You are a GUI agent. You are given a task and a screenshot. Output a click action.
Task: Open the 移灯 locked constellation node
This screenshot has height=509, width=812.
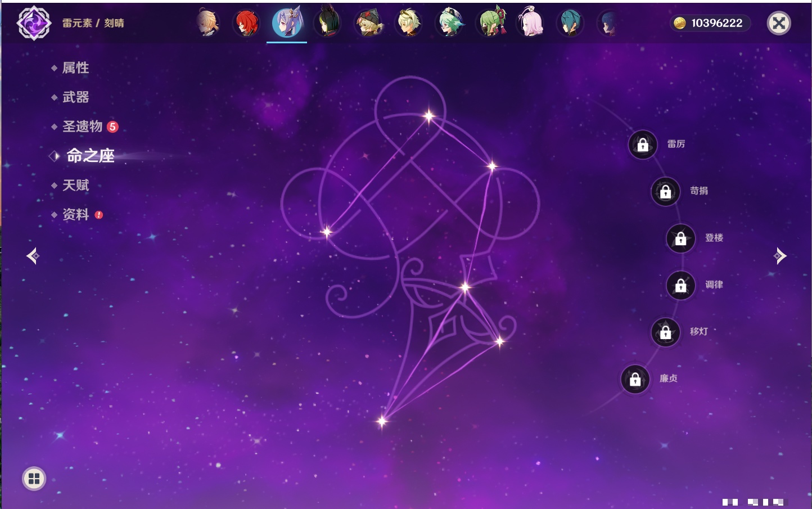[x=665, y=332]
